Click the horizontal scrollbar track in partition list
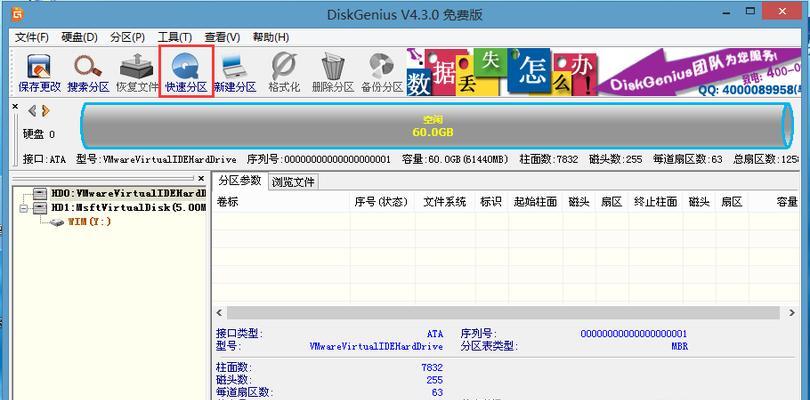The width and height of the screenshot is (810, 400). coord(503,313)
